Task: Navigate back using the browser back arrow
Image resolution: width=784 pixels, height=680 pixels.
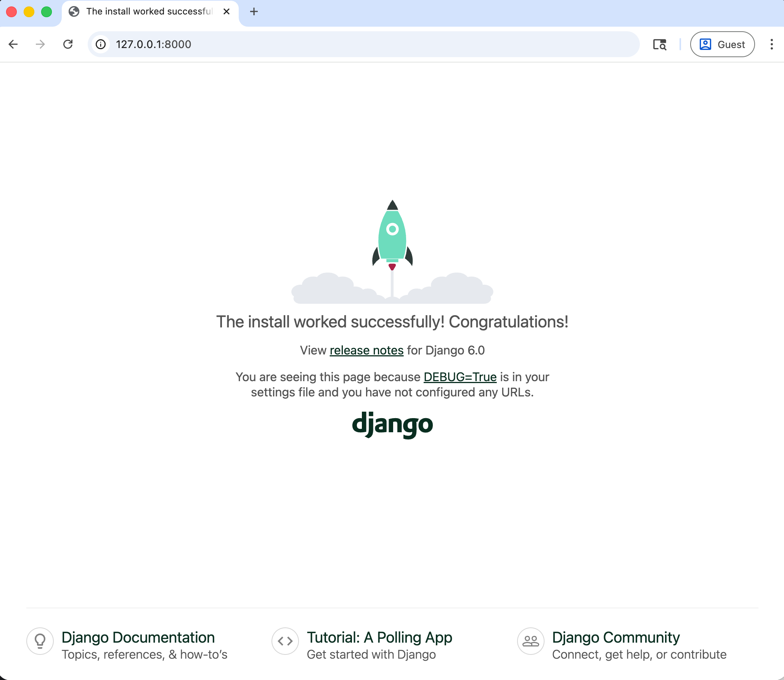Action: [14, 44]
